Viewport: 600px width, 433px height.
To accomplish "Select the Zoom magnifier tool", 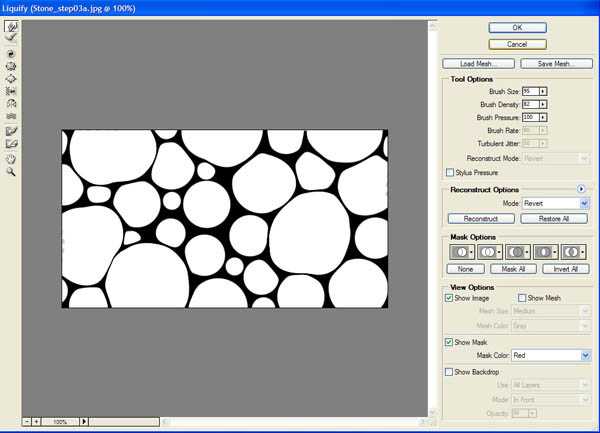I will [11, 171].
